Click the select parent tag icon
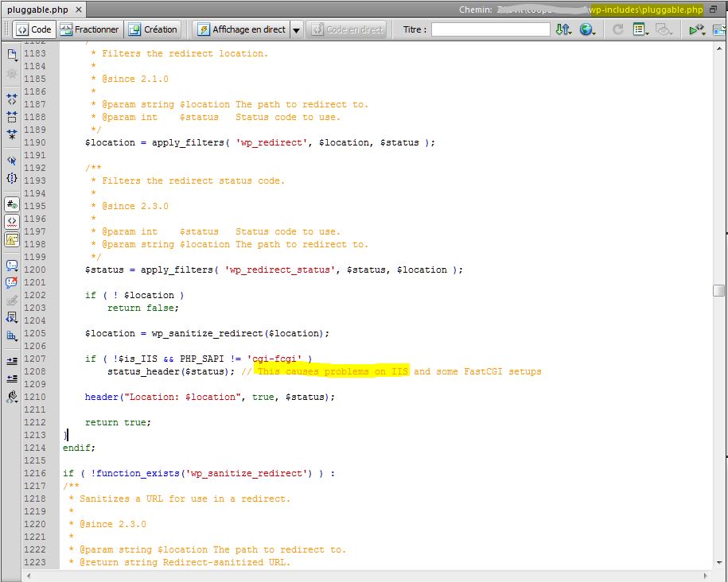 click(x=12, y=160)
